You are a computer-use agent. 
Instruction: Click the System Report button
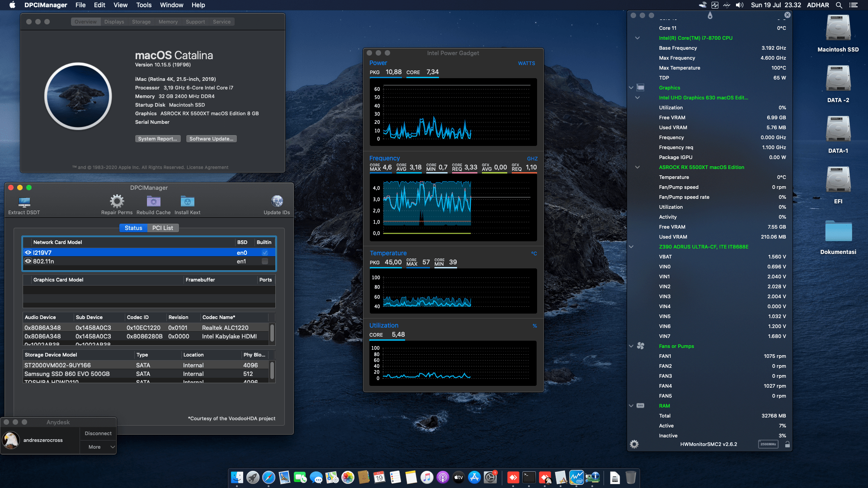158,139
